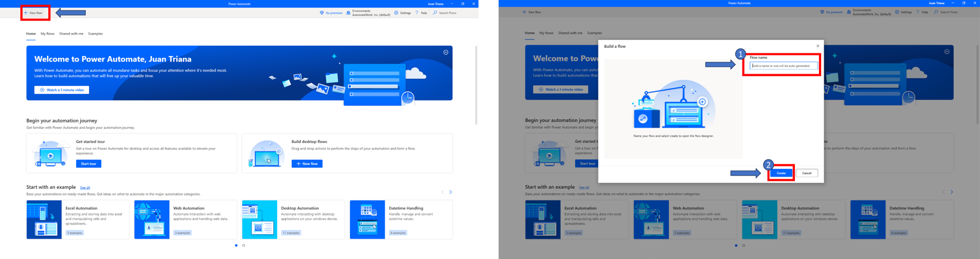Open Datetime Handling card in right window
Screen dimensions: 980x259
click(902, 220)
